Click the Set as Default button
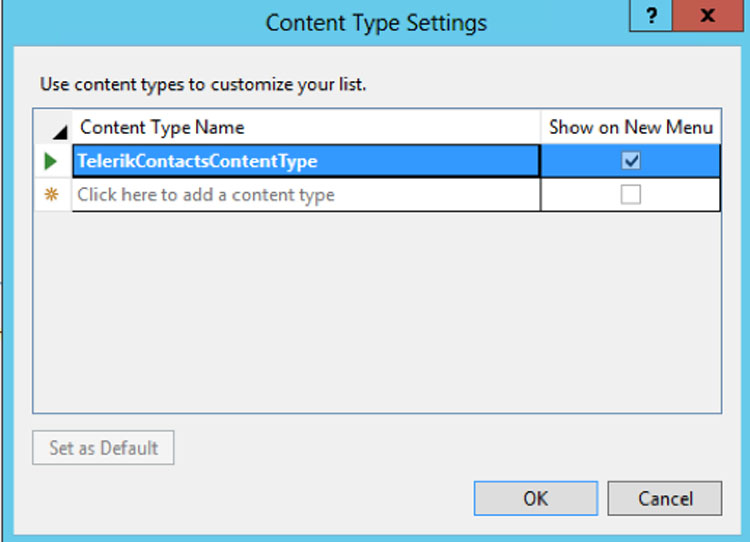Image resolution: width=750 pixels, height=542 pixels. 103,448
